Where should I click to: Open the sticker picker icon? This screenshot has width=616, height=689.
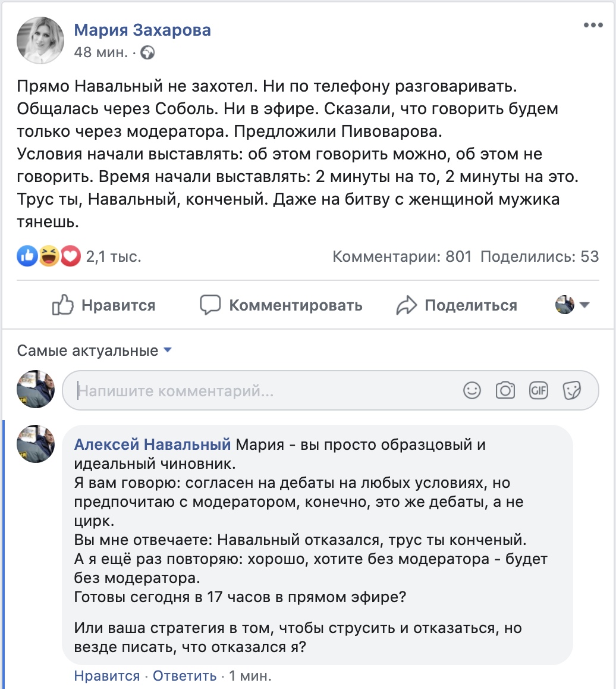(572, 390)
